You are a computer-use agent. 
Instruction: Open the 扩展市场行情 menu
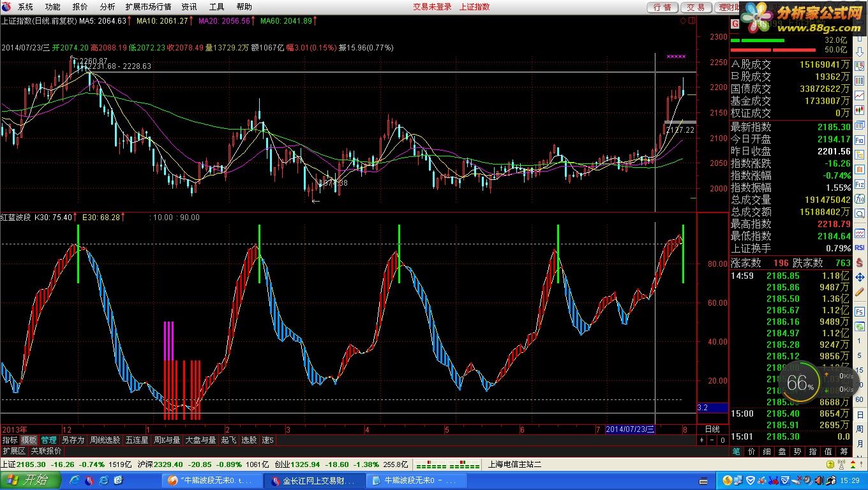(x=148, y=7)
